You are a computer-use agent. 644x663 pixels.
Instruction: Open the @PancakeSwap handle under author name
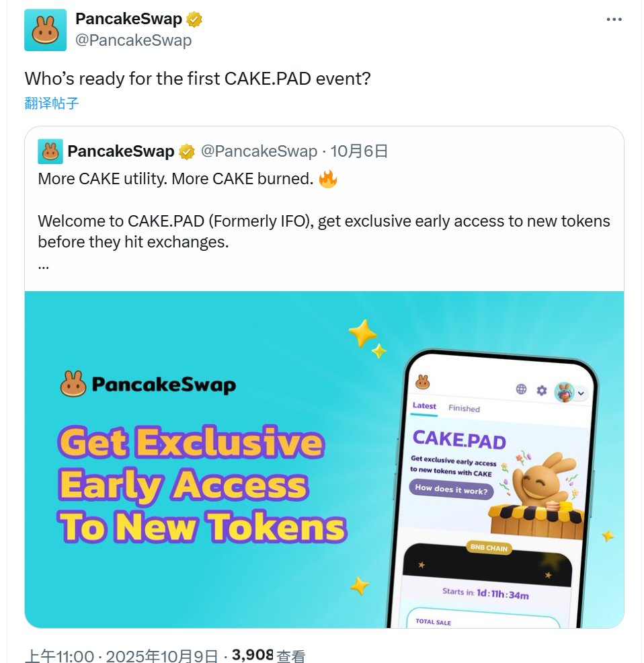133,40
